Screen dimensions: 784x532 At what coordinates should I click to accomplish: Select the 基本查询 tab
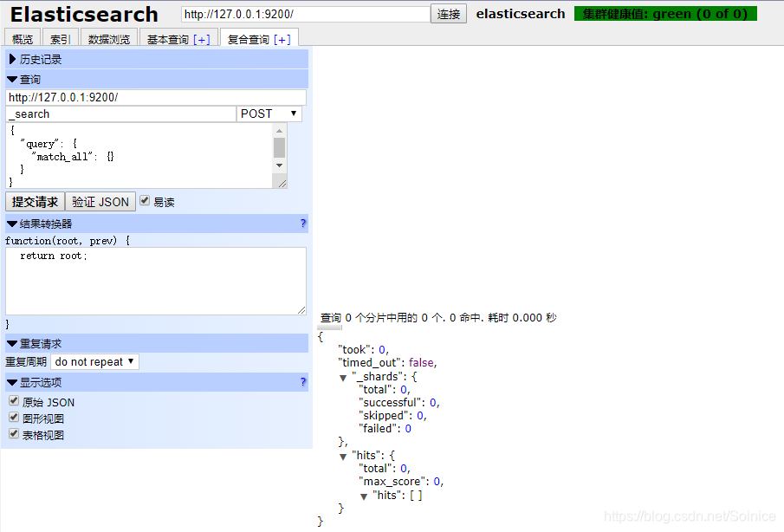coord(167,39)
